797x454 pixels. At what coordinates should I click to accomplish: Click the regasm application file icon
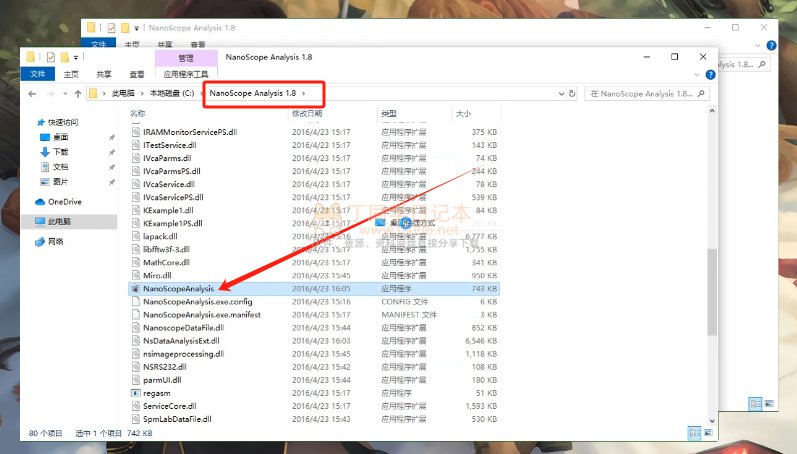pos(136,393)
